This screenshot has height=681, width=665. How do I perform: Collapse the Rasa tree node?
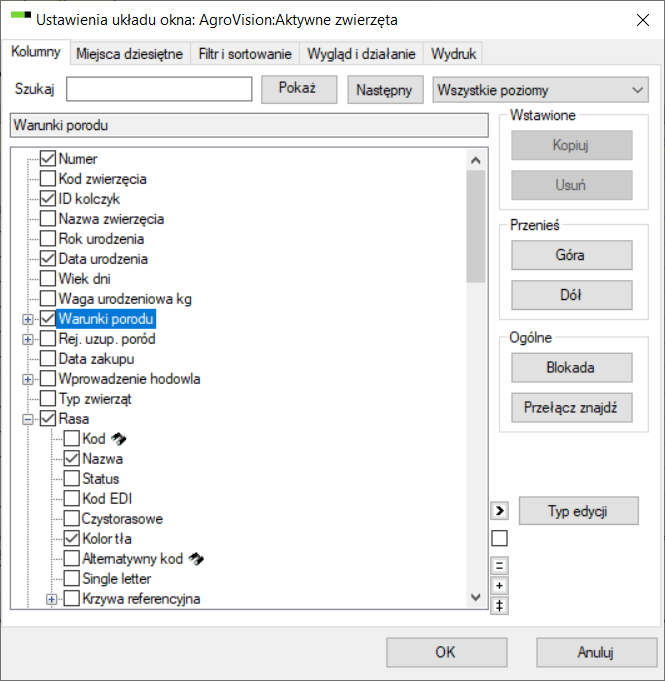28,419
